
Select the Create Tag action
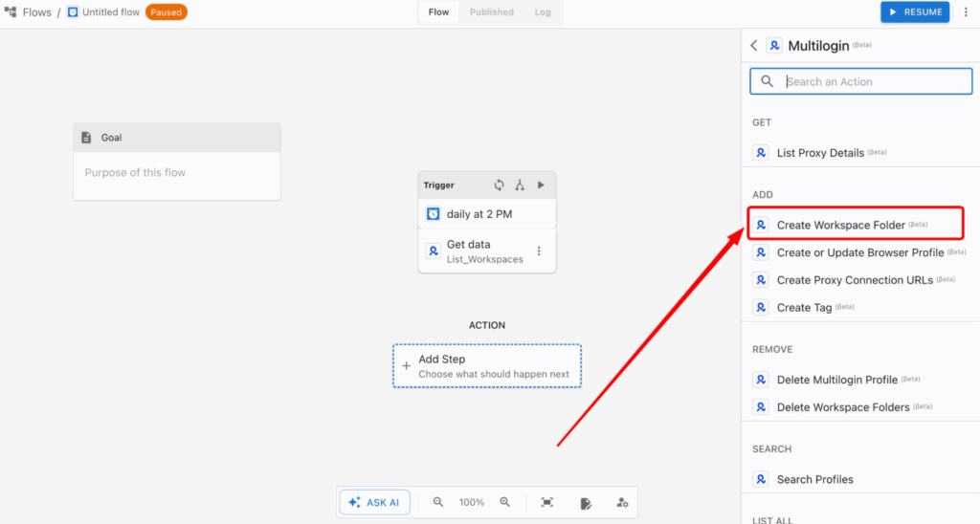860,307
